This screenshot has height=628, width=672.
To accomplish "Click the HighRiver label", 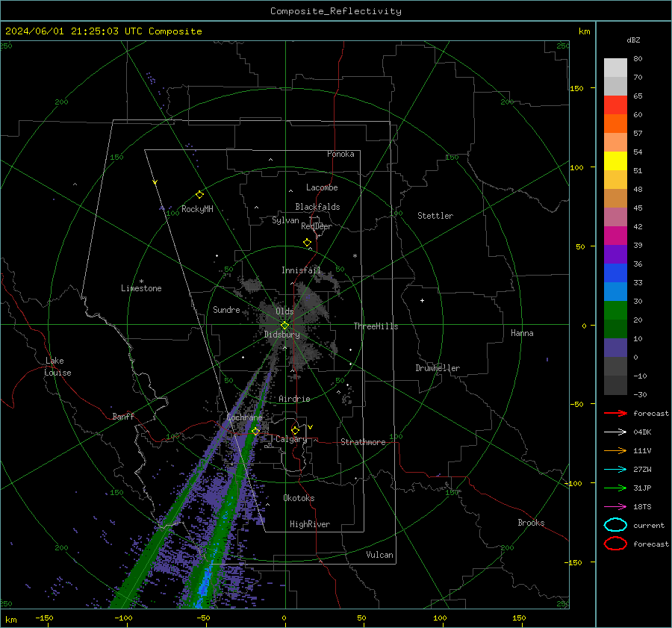I will click(x=310, y=524).
